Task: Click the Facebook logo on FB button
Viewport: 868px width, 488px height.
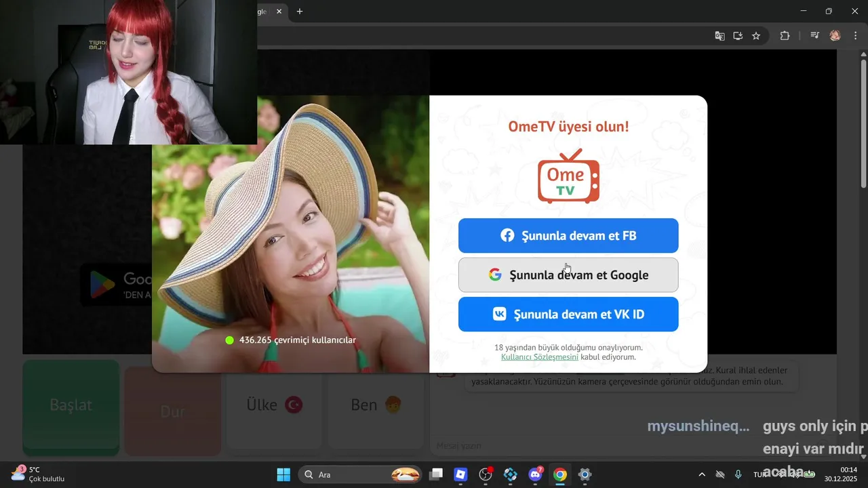Action: (x=507, y=236)
